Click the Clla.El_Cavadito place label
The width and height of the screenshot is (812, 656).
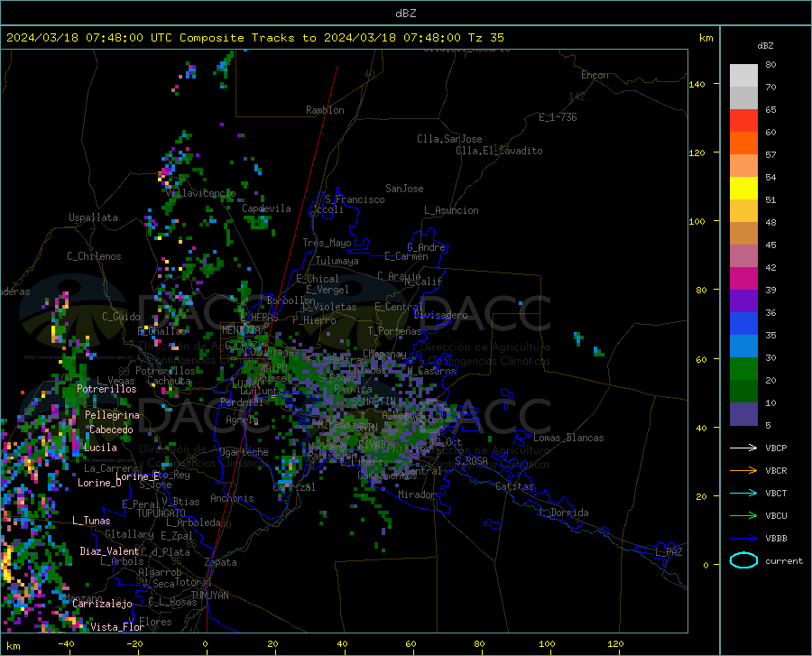tap(499, 151)
